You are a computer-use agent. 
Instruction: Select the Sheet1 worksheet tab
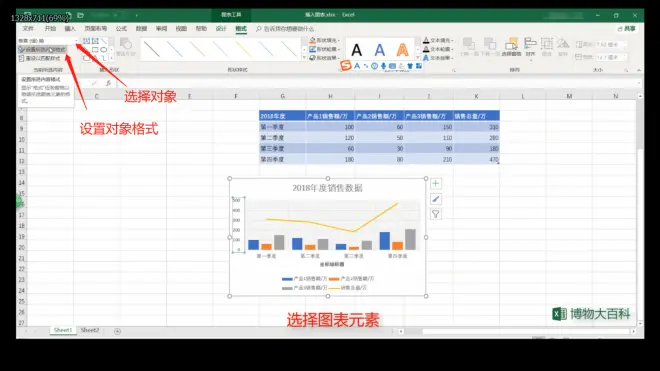pos(63,330)
